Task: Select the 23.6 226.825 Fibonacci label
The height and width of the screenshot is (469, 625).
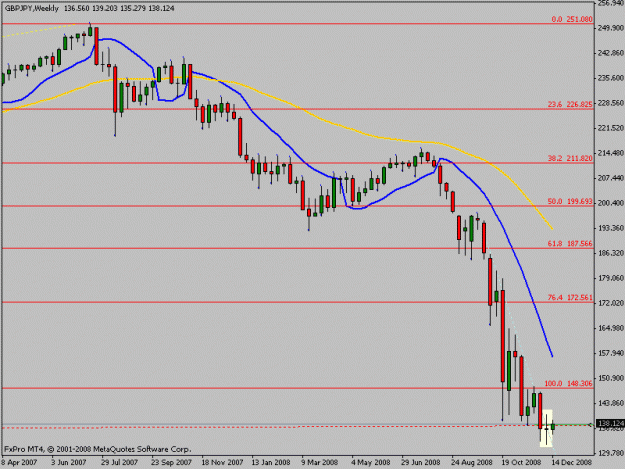Action: tap(570, 104)
